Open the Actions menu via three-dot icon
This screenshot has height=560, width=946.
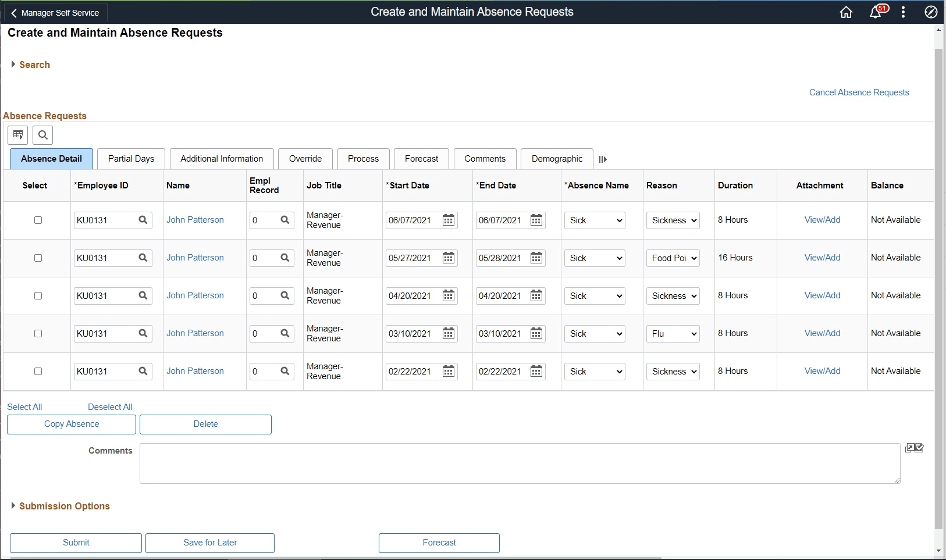[x=902, y=12]
